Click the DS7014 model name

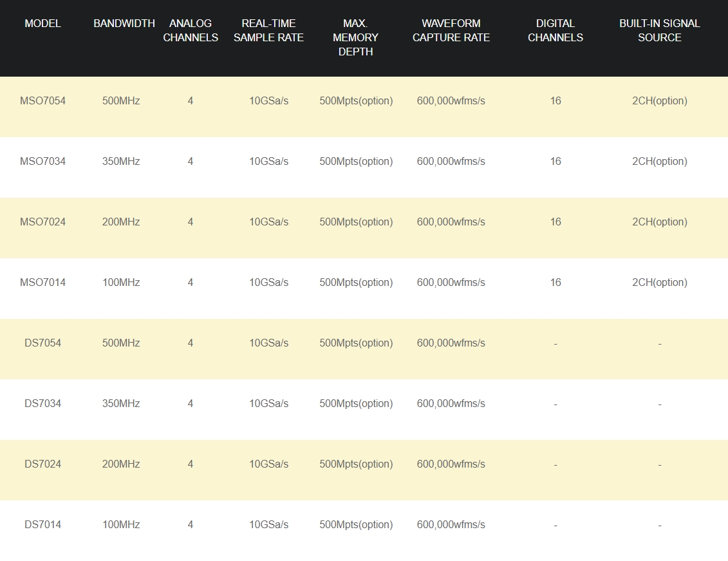coord(42,524)
